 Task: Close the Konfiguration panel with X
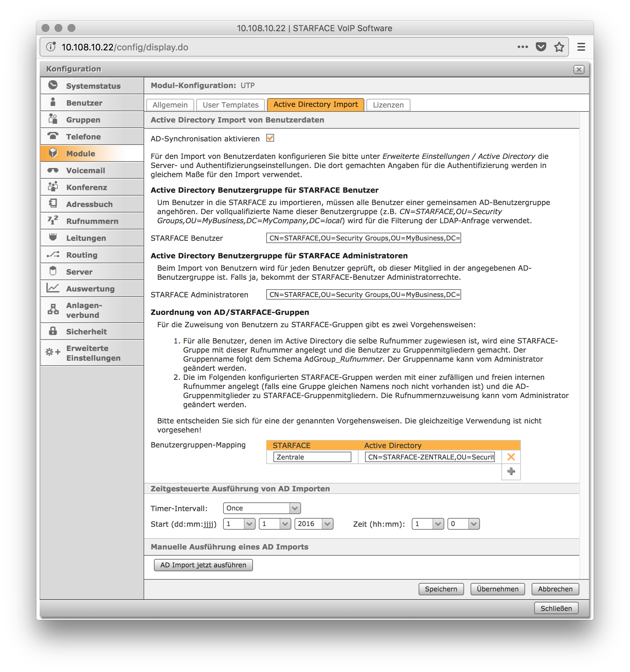pos(579,69)
